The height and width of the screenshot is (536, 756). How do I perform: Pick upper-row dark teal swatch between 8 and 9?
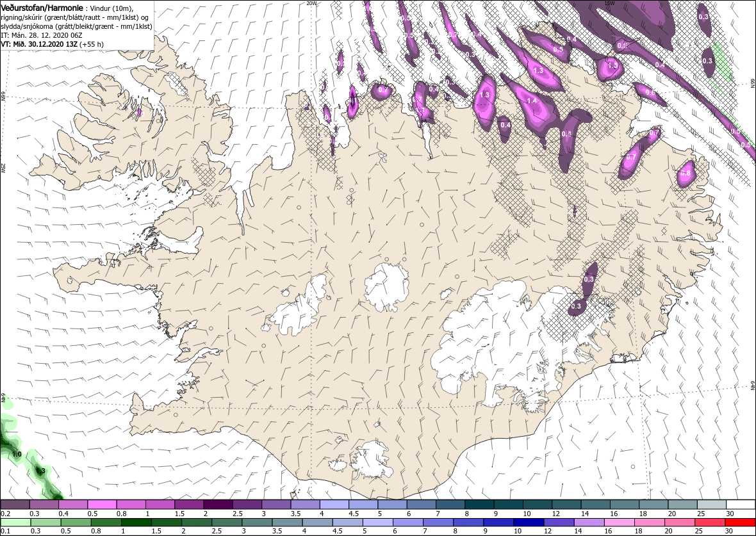(x=479, y=505)
